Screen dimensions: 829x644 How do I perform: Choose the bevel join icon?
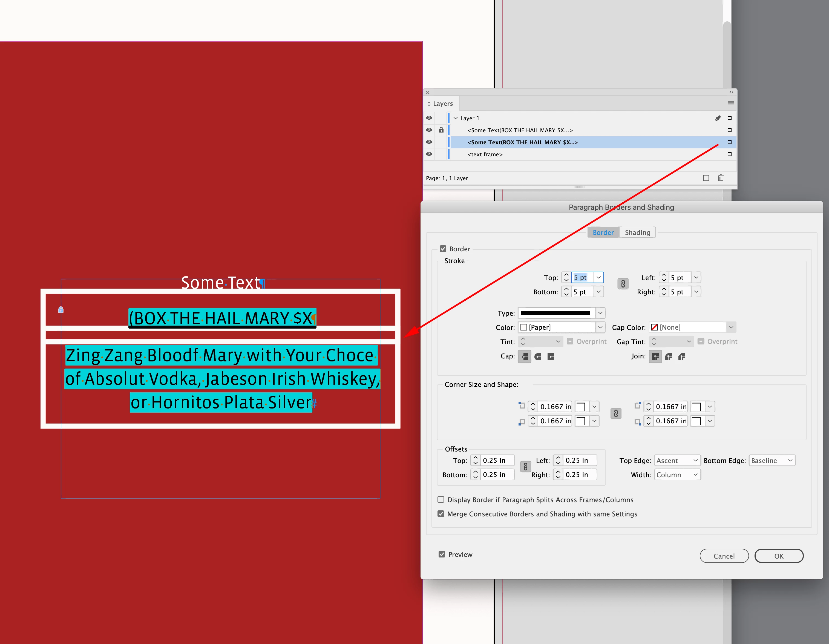pos(682,357)
